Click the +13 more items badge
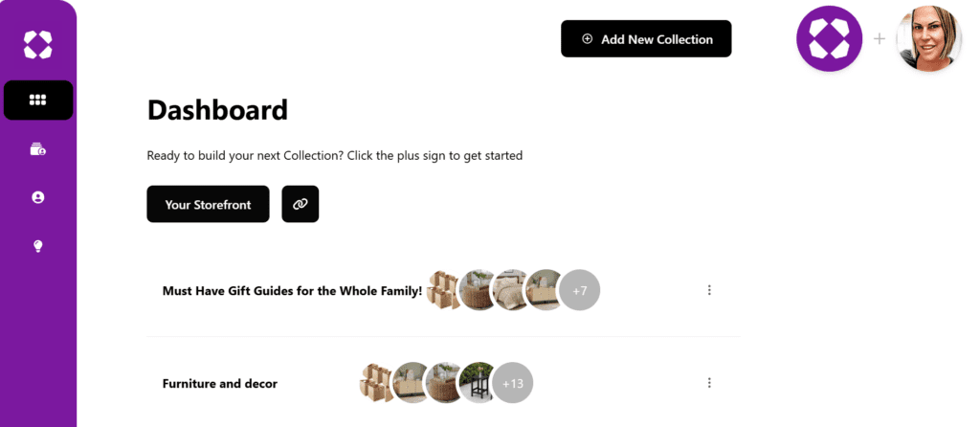Screen dimensions: 980x427 [512, 383]
